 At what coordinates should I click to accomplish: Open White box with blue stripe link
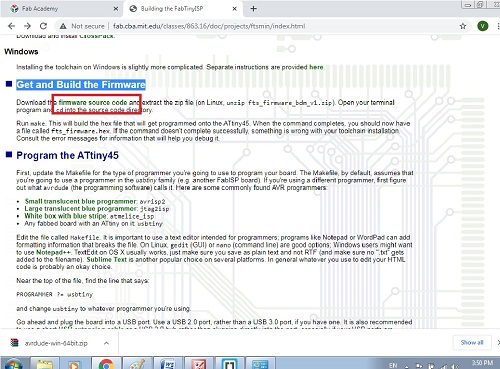pos(65,216)
